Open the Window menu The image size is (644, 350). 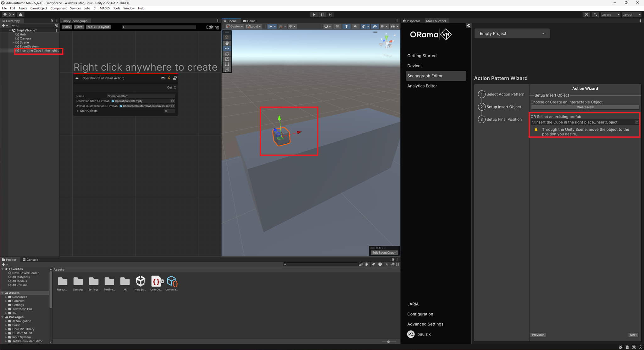coord(129,8)
